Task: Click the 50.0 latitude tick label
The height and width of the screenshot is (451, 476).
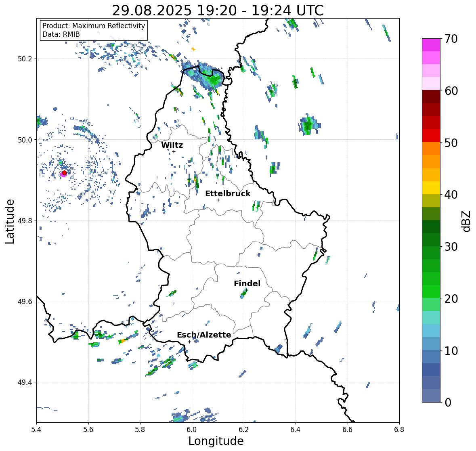Action: [x=25, y=140]
